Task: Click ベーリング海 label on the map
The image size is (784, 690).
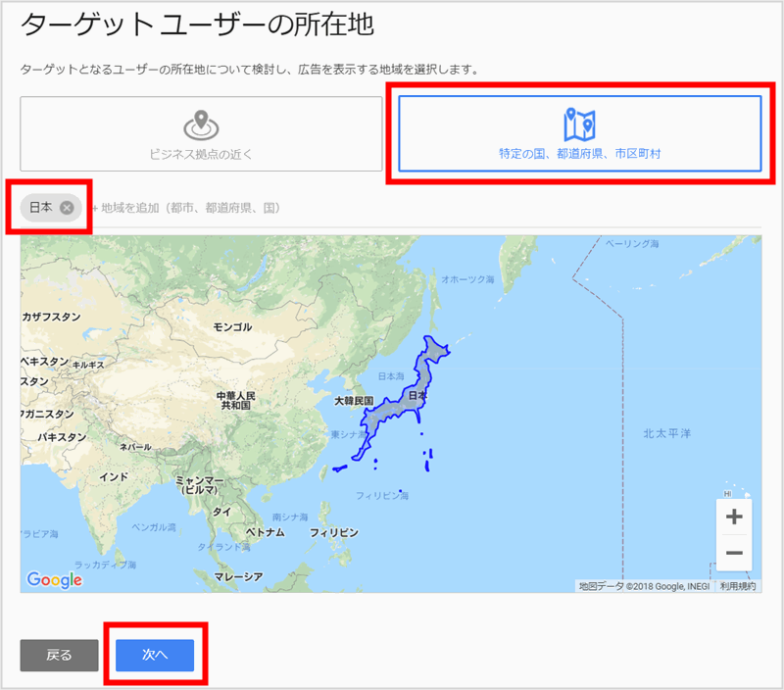Action: [632, 243]
